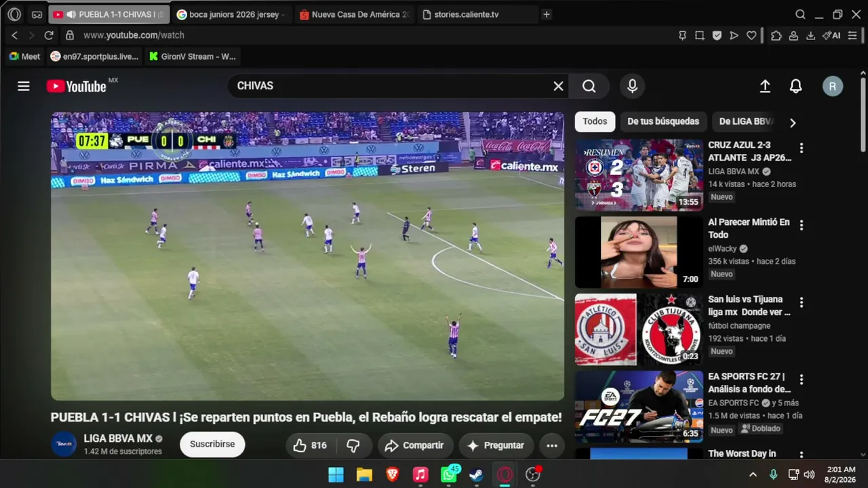The height and width of the screenshot is (488, 868).
Task: Open the CRUZ AZUL 2-3 ATLANTE video thumbnail
Action: [x=639, y=176]
